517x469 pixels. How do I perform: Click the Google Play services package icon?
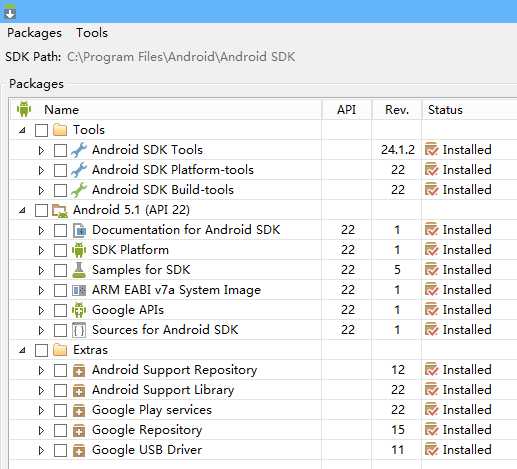[x=79, y=410]
